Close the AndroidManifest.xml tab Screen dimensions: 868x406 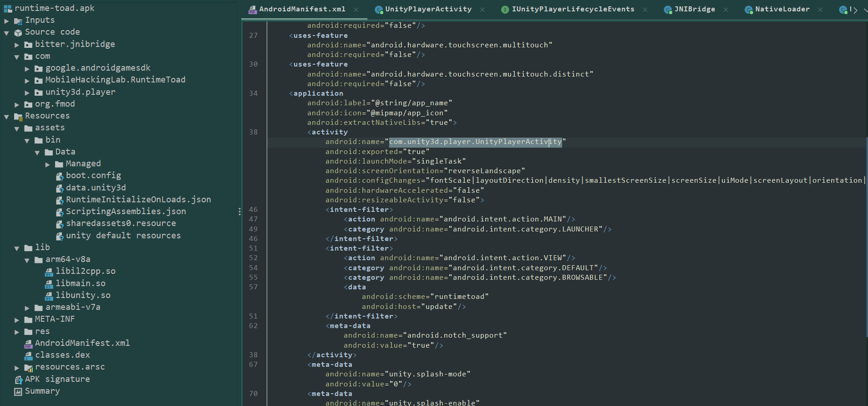point(356,10)
